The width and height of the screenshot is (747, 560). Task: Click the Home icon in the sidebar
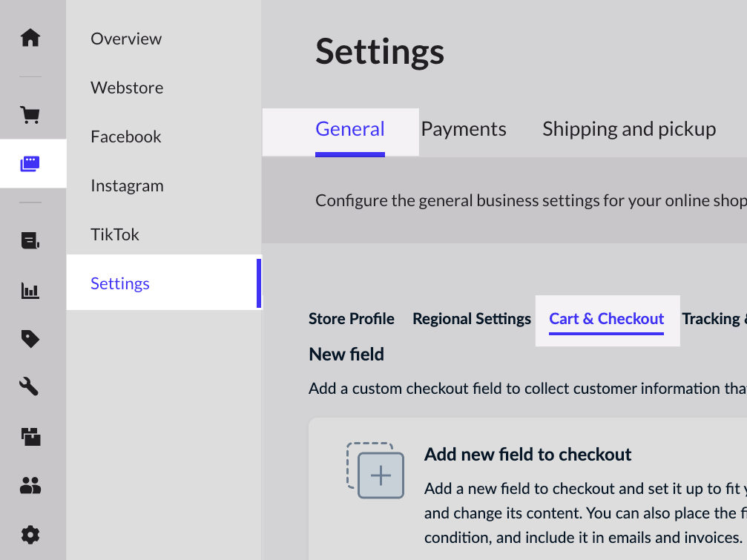click(x=30, y=38)
